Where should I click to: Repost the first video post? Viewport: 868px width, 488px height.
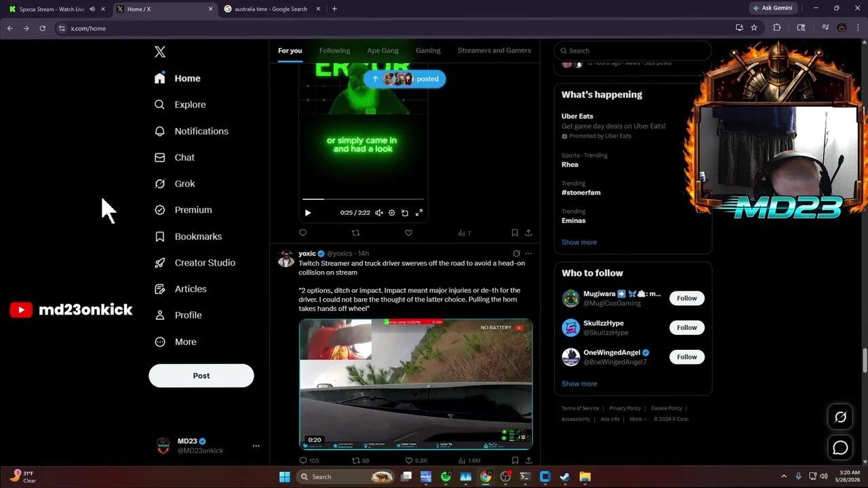pos(355,233)
